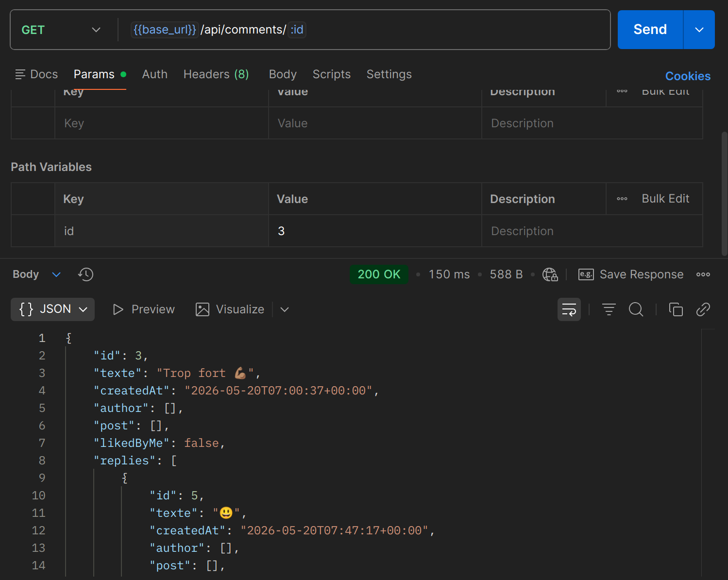Click the network globe lock icon

(x=550, y=274)
